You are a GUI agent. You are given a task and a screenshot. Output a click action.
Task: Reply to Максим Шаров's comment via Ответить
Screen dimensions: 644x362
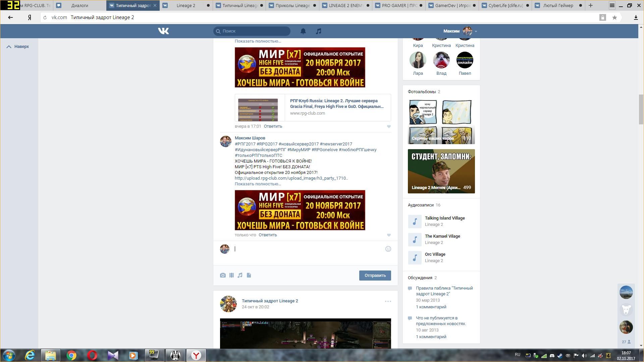pos(268,235)
